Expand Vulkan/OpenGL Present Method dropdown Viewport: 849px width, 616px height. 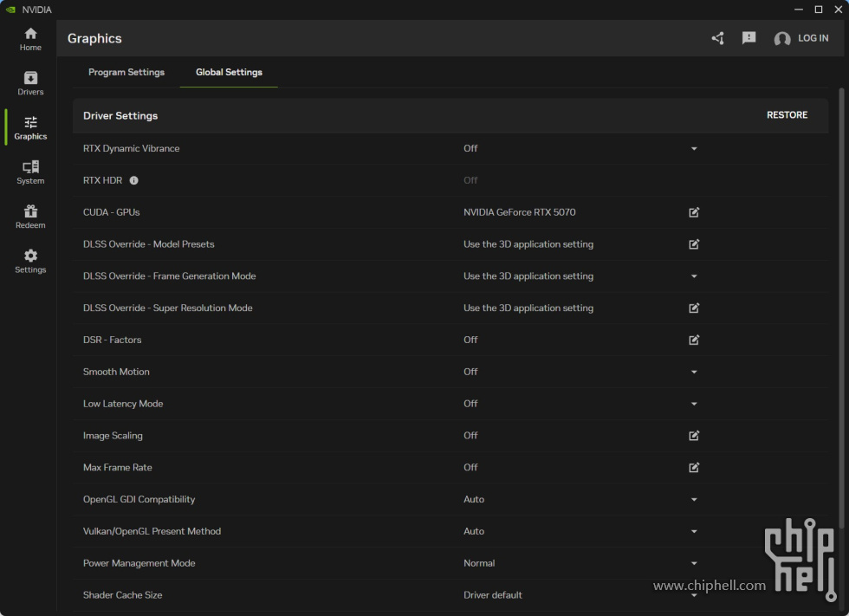pos(694,532)
